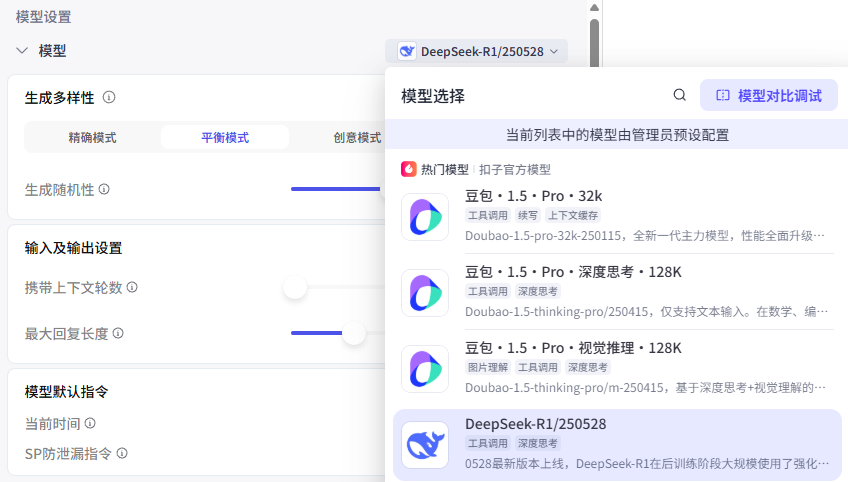Click scrollbar up arrow

click(x=594, y=8)
